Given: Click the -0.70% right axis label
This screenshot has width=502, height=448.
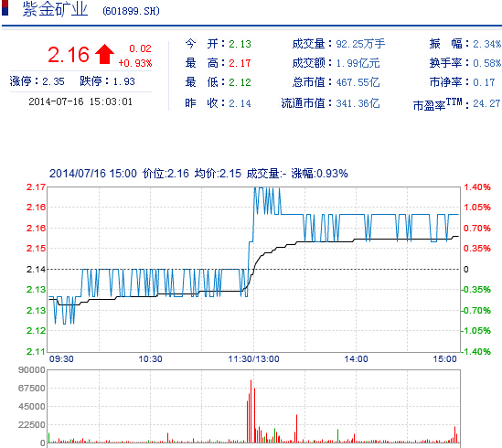Looking at the screenshot, I should click(x=476, y=310).
